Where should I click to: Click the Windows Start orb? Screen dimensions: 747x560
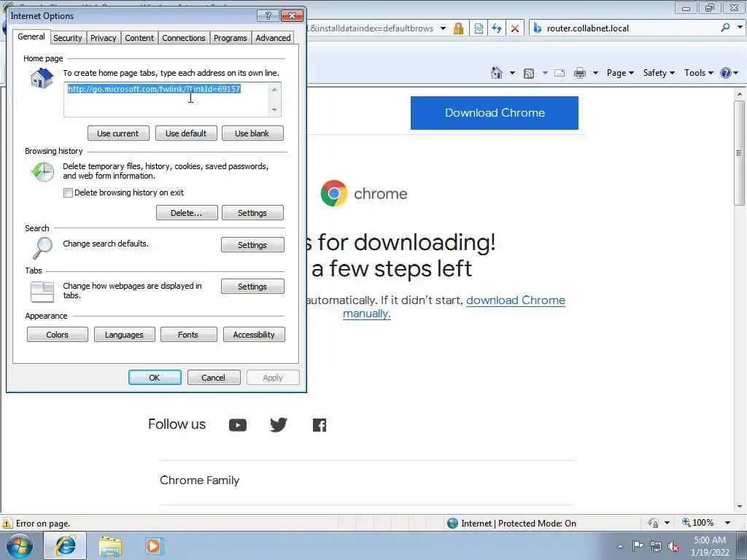(x=20, y=545)
